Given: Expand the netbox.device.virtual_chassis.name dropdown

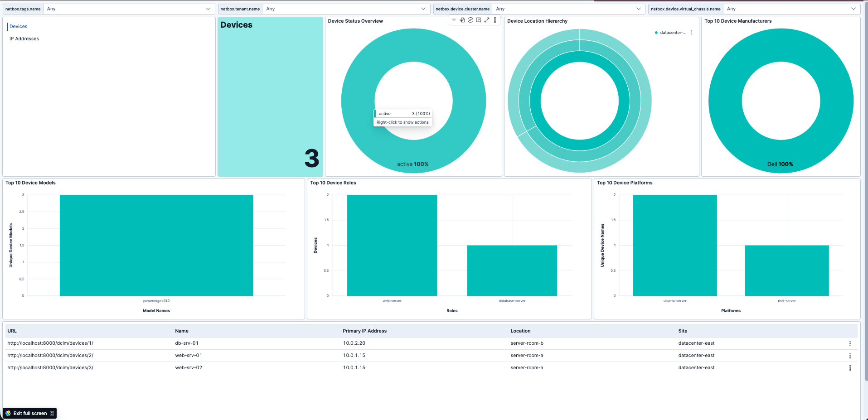Looking at the screenshot, I should pos(790,9).
